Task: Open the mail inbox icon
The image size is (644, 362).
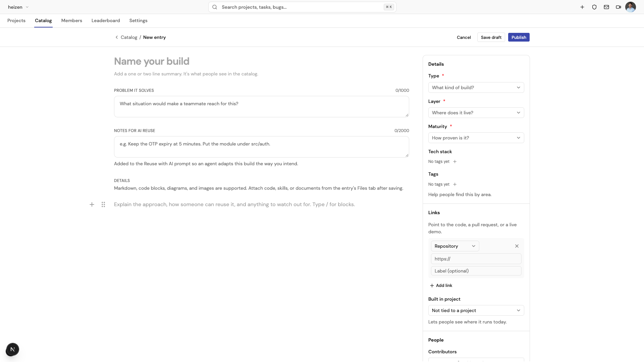Action: tap(606, 7)
